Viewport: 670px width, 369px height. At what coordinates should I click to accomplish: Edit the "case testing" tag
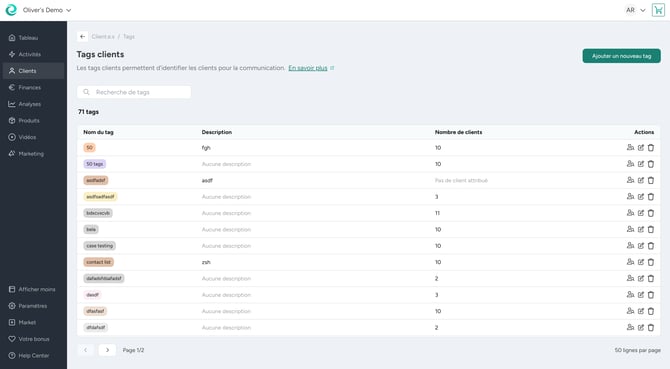pos(641,246)
